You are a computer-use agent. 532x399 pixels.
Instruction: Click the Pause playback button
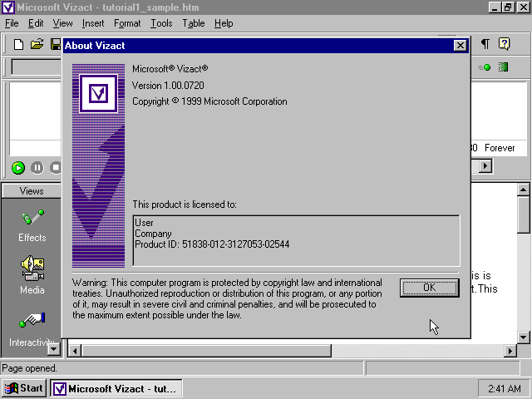[37, 168]
